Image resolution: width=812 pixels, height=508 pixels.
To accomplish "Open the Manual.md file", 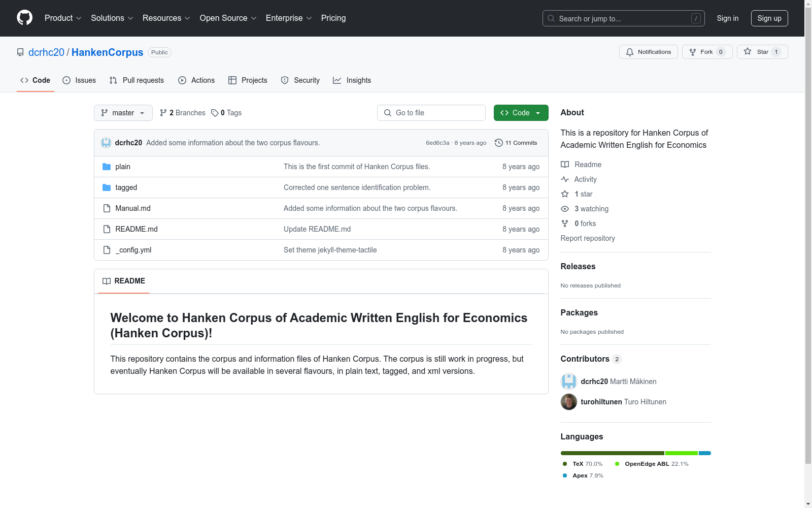I will [x=133, y=208].
